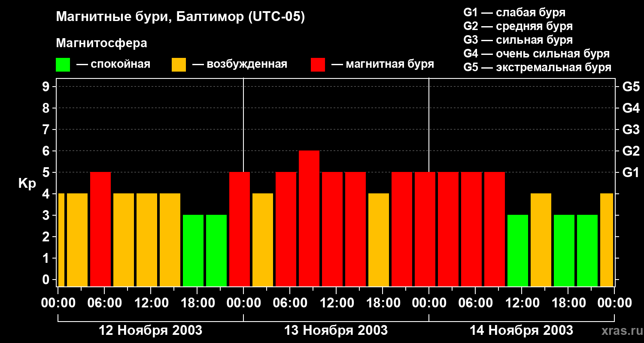Click the 'G1 — слабая буря' legend line
644x343 pixels.
pos(514,12)
